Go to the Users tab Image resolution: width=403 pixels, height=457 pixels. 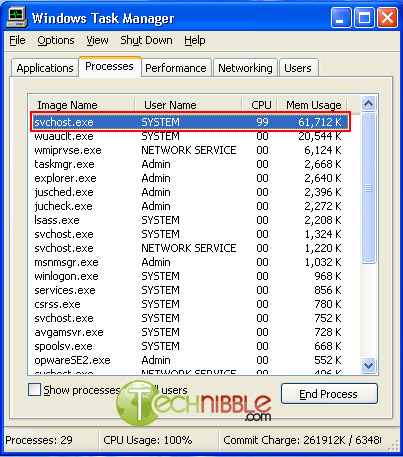[x=298, y=68]
